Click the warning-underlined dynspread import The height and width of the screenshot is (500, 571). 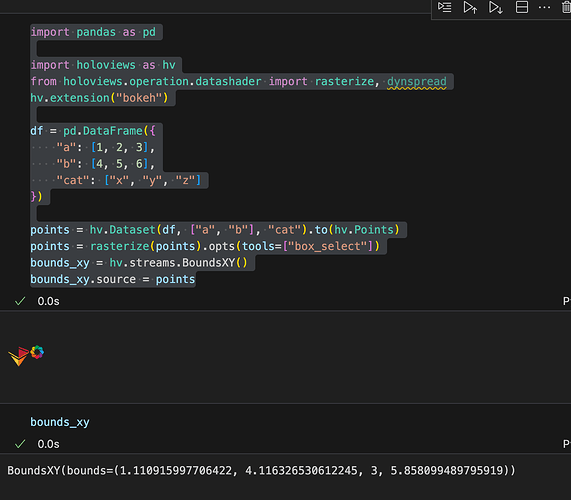click(417, 82)
